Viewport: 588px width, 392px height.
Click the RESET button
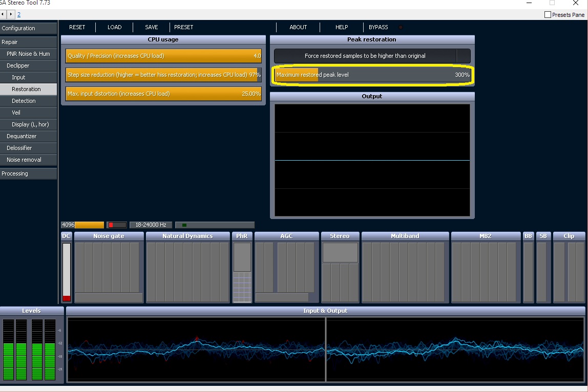click(x=77, y=27)
